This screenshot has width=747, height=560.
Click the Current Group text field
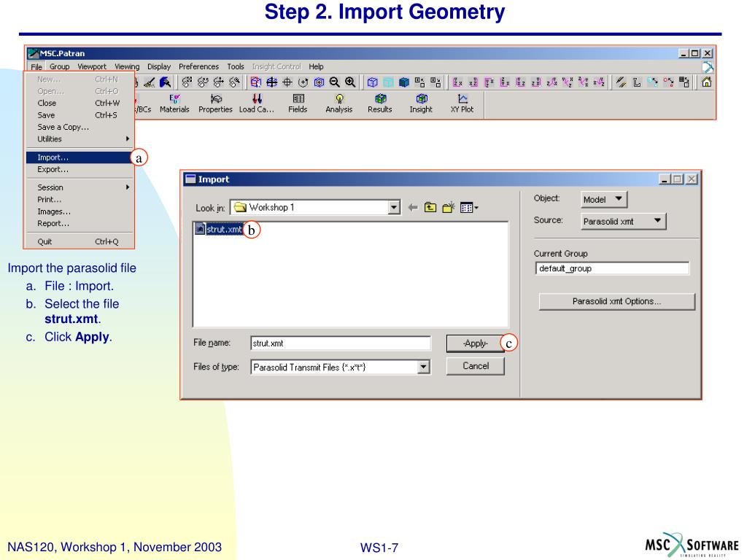(612, 268)
